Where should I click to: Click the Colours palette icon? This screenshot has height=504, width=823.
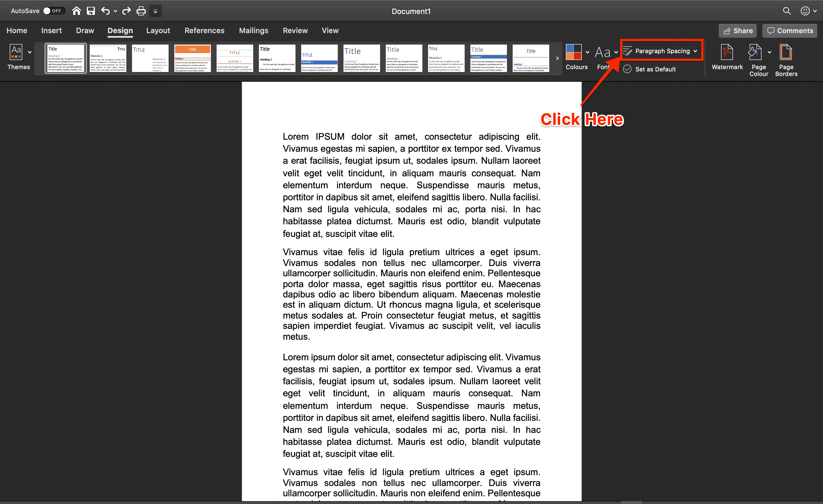573,52
